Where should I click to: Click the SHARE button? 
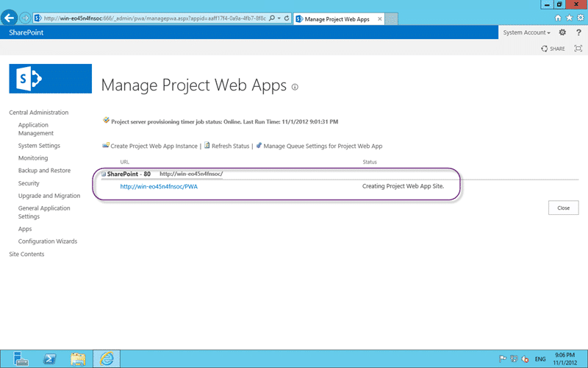point(553,49)
